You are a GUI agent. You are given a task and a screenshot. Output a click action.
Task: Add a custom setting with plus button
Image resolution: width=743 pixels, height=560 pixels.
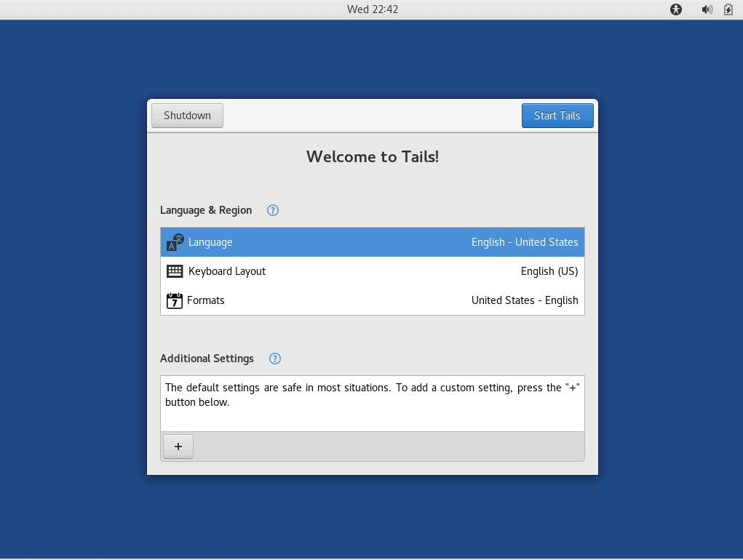click(178, 447)
